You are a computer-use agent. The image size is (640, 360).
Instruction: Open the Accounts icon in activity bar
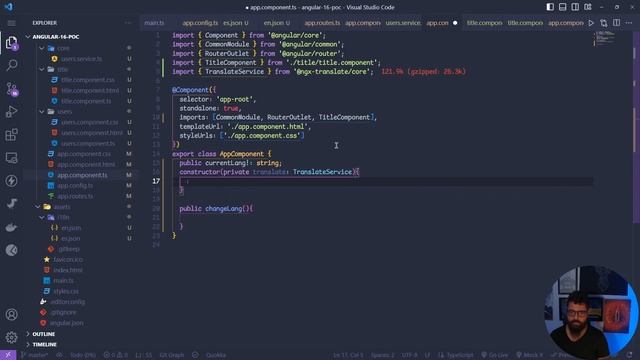pos(11,314)
